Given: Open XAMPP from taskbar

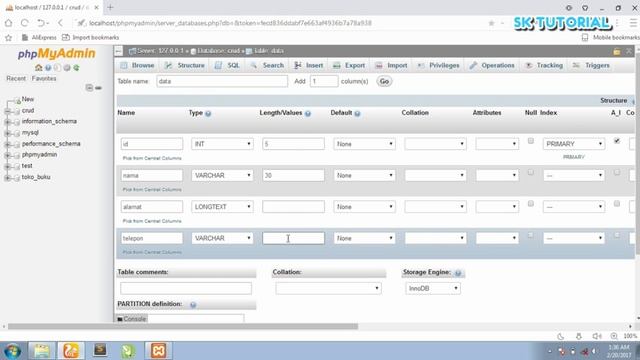Looking at the screenshot, I should (158, 351).
